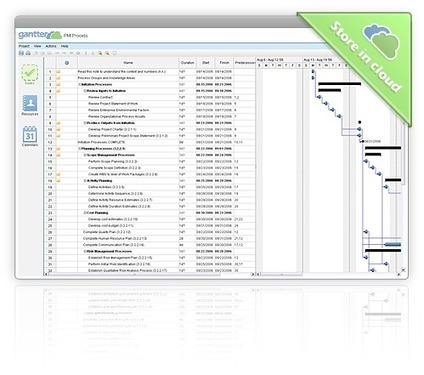This screenshot has height=375, width=424.
Task: Click the Save toolbar icon
Action: (21, 53)
